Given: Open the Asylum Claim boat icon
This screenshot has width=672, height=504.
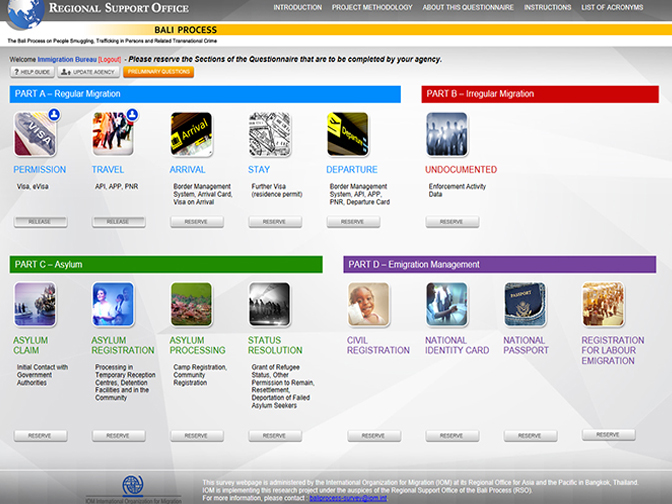Looking at the screenshot, I should pyautogui.click(x=35, y=304).
